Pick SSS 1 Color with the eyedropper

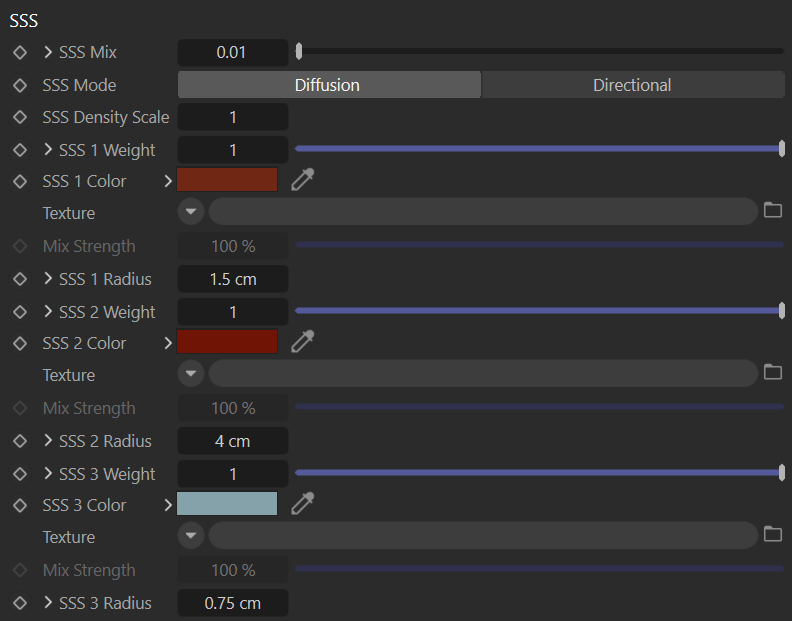point(303,180)
